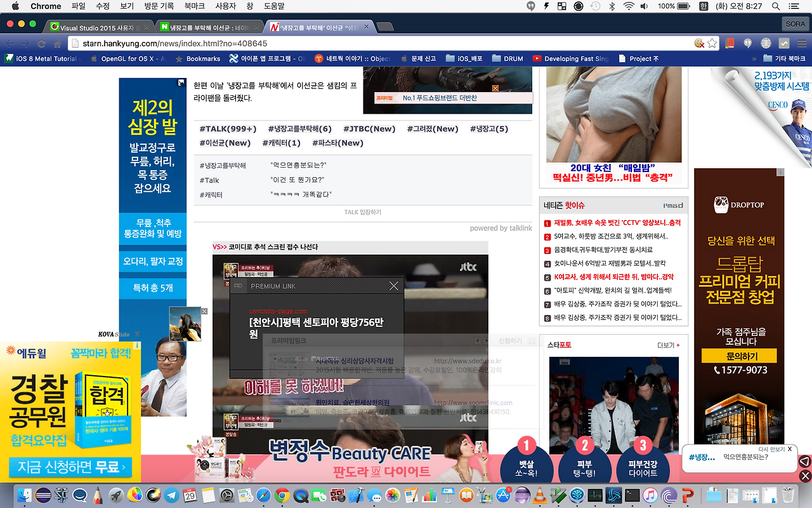This screenshot has width=812, height=508.
Task: Click the powered by talklink text
Action: [501, 228]
